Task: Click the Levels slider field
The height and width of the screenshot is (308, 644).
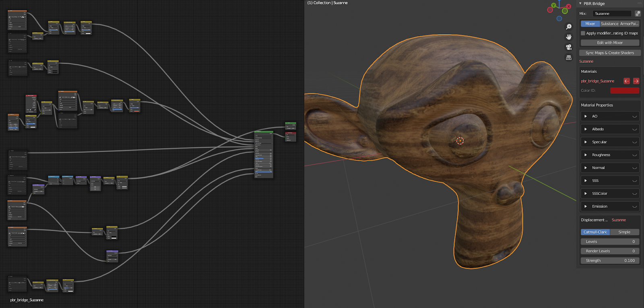Action: pos(610,242)
